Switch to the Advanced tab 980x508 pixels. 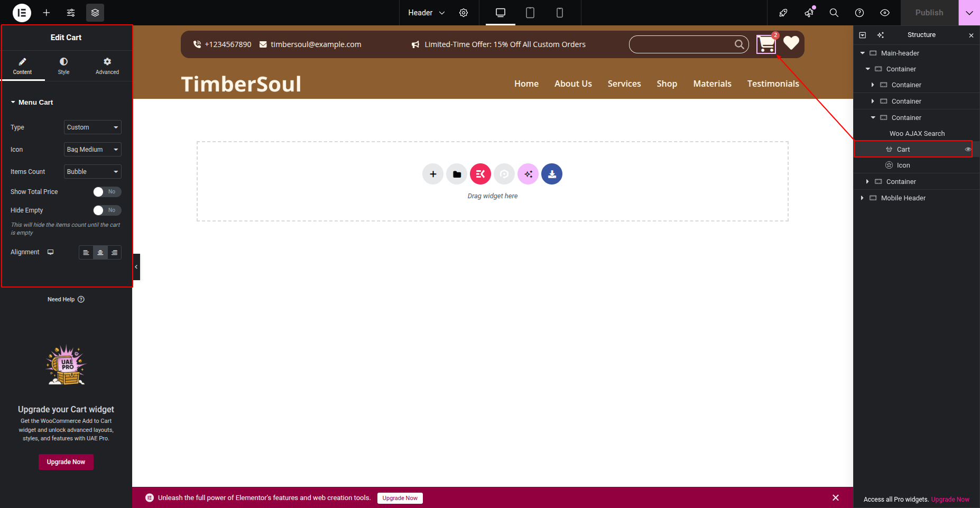107,66
